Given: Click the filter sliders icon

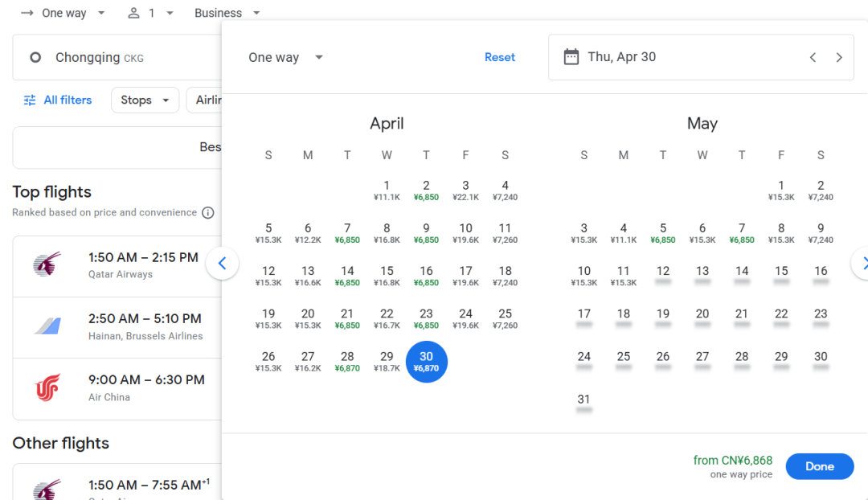Looking at the screenshot, I should pos(30,100).
